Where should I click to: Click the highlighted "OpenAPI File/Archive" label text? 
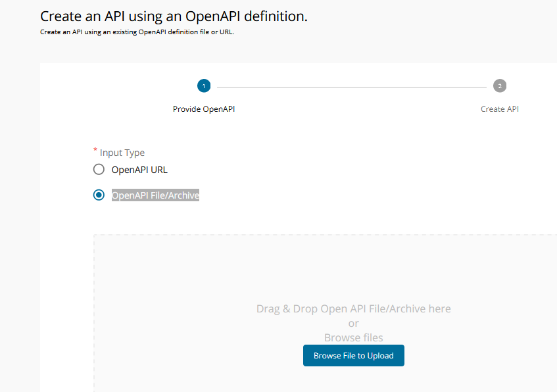pos(155,195)
